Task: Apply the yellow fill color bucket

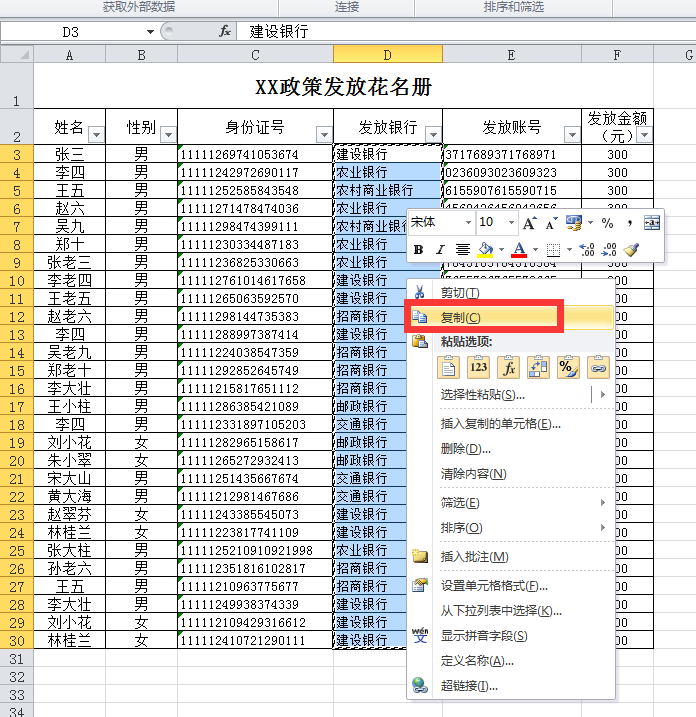Action: [485, 250]
